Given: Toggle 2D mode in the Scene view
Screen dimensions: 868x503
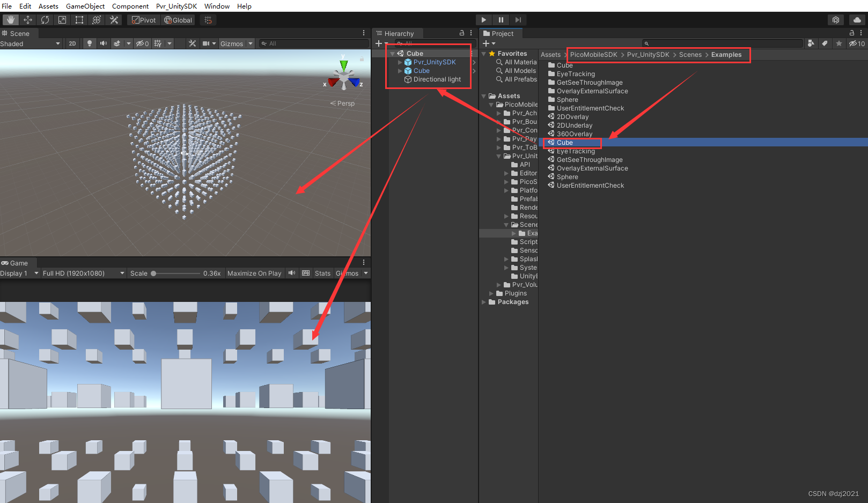Looking at the screenshot, I should [x=72, y=43].
